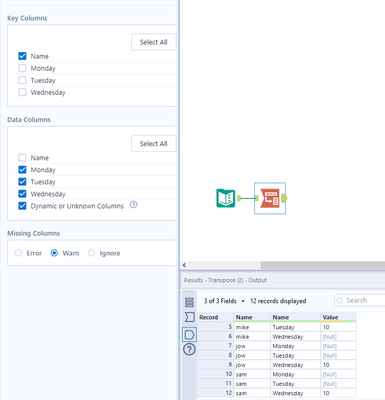Choose Error for Missing Columns
This screenshot has width=385, height=400.
(18, 253)
